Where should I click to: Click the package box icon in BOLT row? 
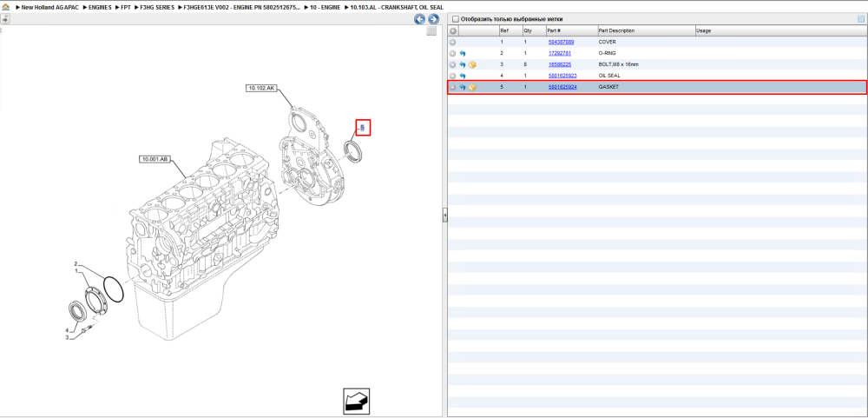[472, 65]
